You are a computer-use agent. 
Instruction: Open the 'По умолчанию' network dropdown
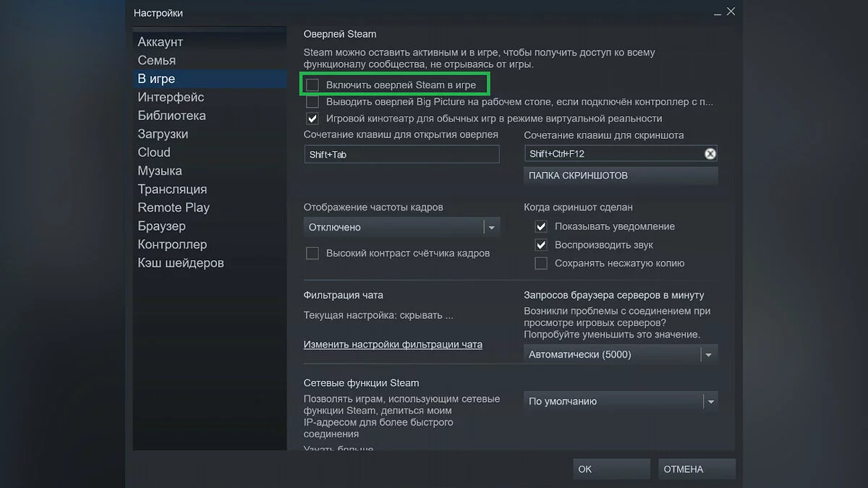(x=621, y=401)
